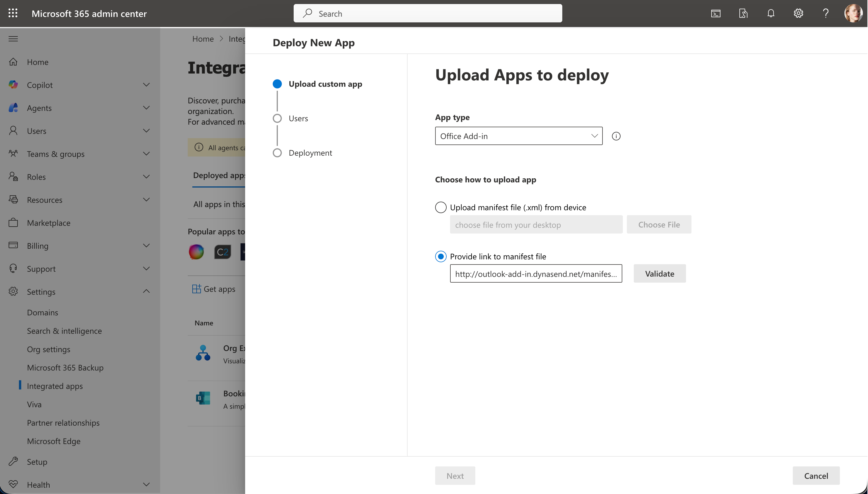Select the Org Explorer app icon

202,353
